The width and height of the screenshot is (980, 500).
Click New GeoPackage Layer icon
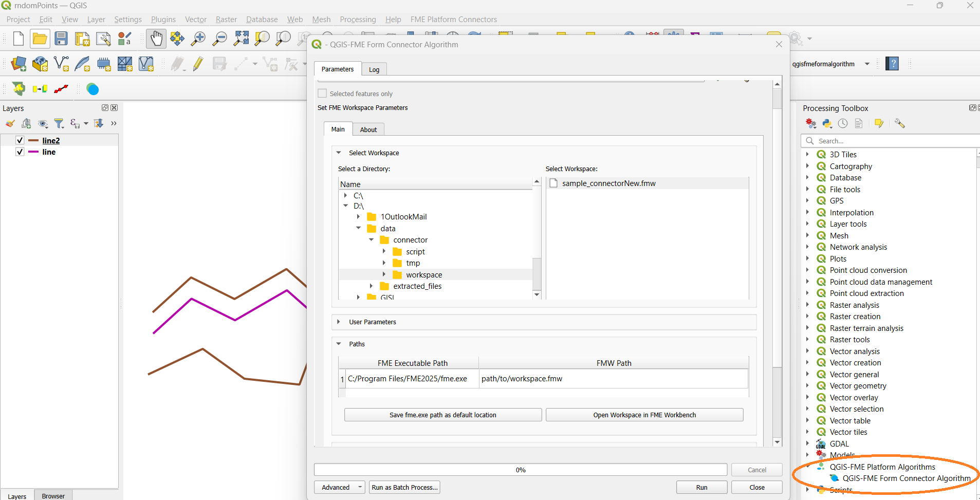[40, 64]
